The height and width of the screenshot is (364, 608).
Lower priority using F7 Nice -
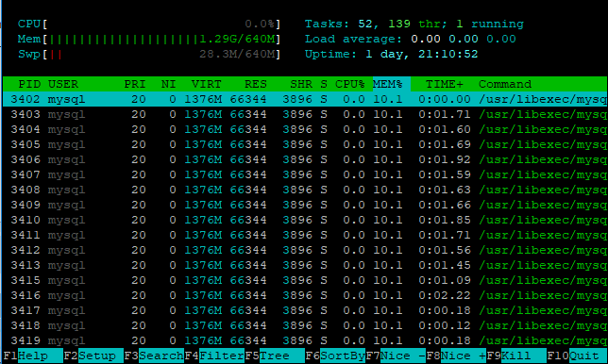pos(396,356)
